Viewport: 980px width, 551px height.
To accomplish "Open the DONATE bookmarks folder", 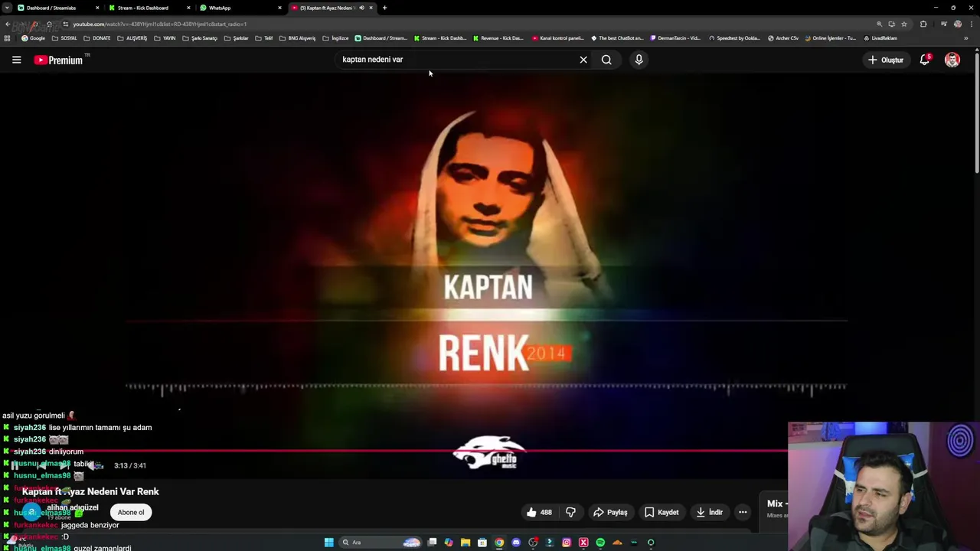I will click(97, 38).
